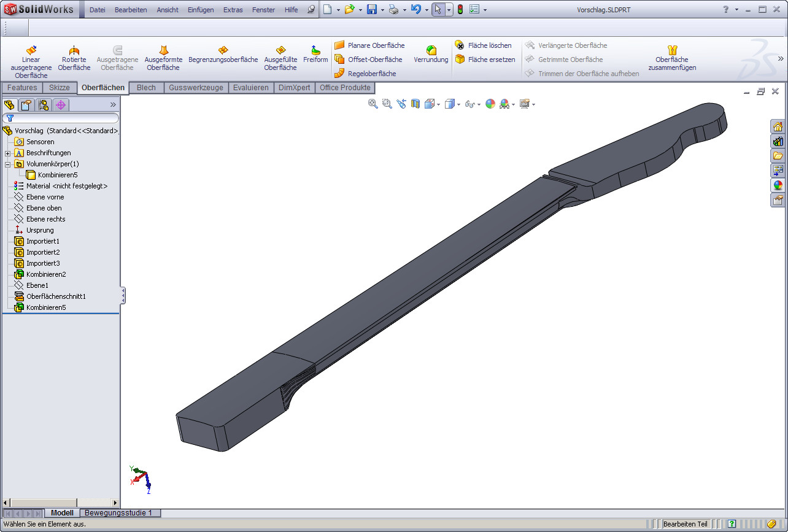Screen dimensions: 788x532
Task: Undo the last action with the arrow icon
Action: coord(415,10)
